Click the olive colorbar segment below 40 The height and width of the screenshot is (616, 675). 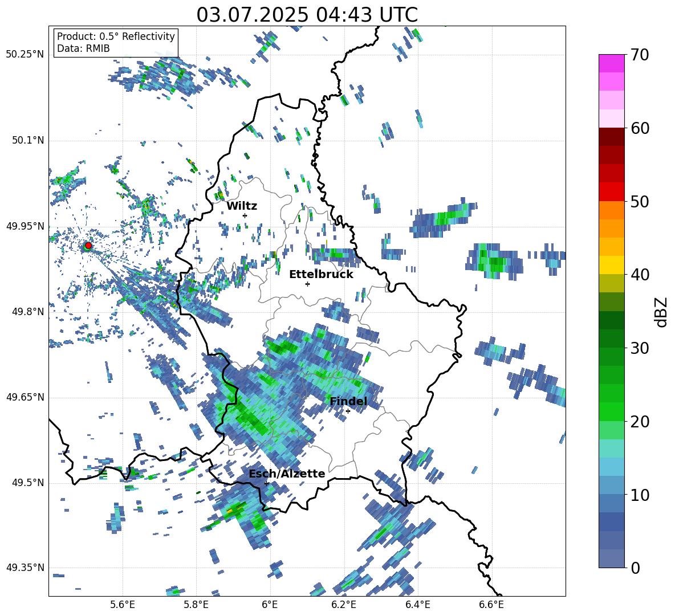coord(611,283)
